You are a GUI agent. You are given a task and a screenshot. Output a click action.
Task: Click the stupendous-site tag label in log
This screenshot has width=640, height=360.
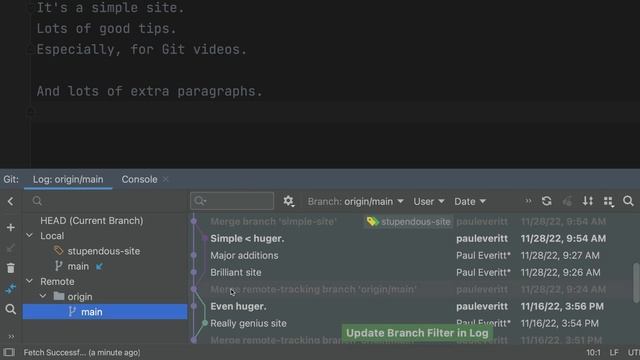pos(409,222)
